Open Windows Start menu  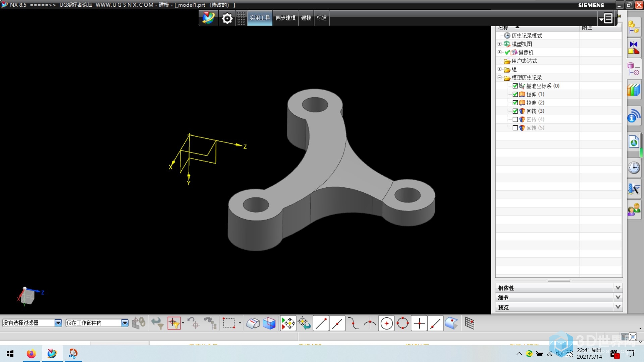coord(10,354)
